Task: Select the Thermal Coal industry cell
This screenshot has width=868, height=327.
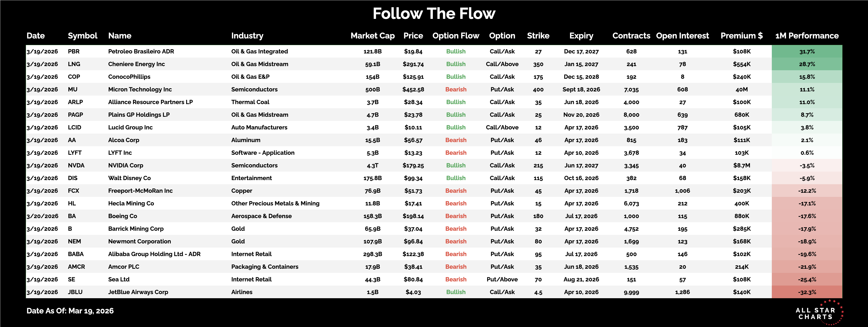Action: coord(250,102)
